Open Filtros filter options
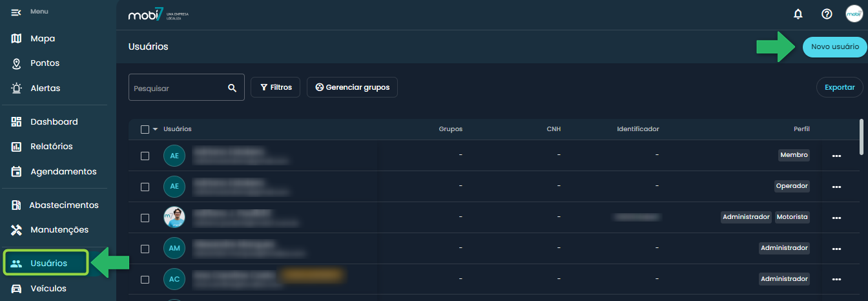Image resolution: width=868 pixels, height=301 pixels. tap(275, 87)
